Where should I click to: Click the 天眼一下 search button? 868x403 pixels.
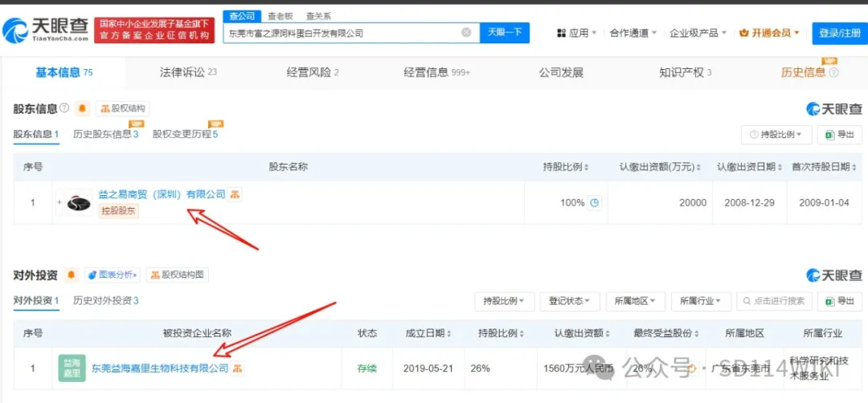[x=504, y=33]
